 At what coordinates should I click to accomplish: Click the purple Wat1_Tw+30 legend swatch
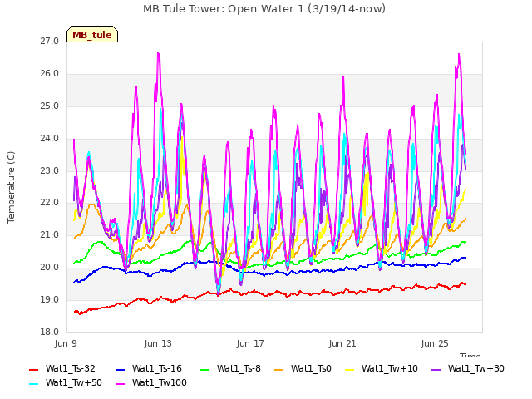[x=436, y=369]
